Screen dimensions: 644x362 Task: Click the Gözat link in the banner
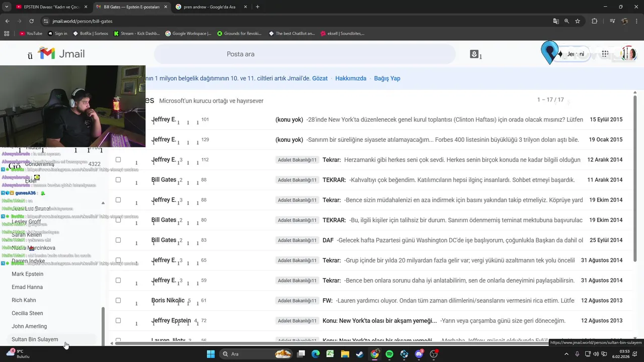[x=320, y=78]
